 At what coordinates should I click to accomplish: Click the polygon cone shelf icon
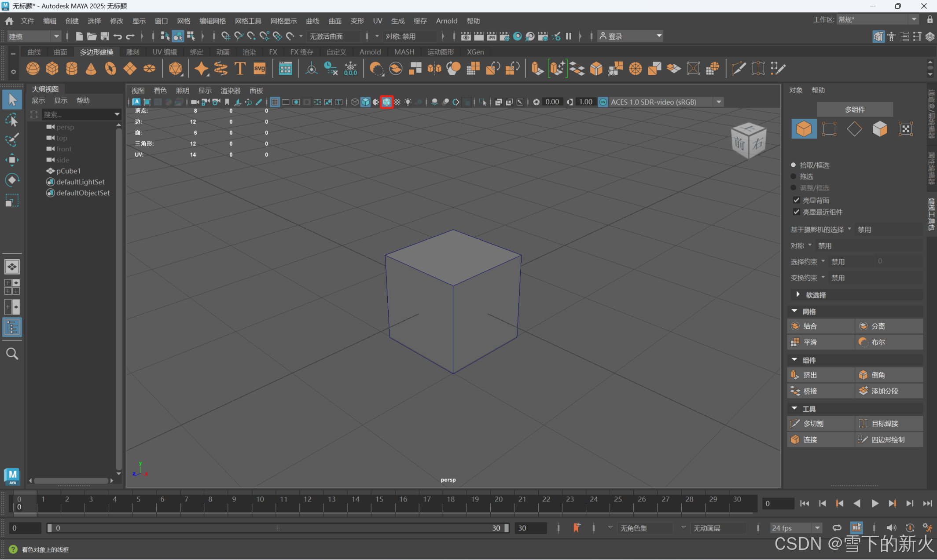[x=91, y=69]
